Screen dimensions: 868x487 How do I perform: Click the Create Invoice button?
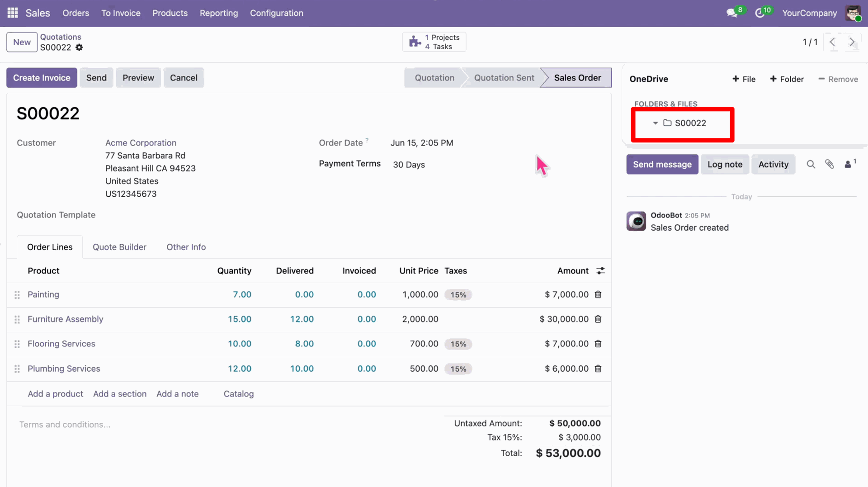[x=42, y=78]
